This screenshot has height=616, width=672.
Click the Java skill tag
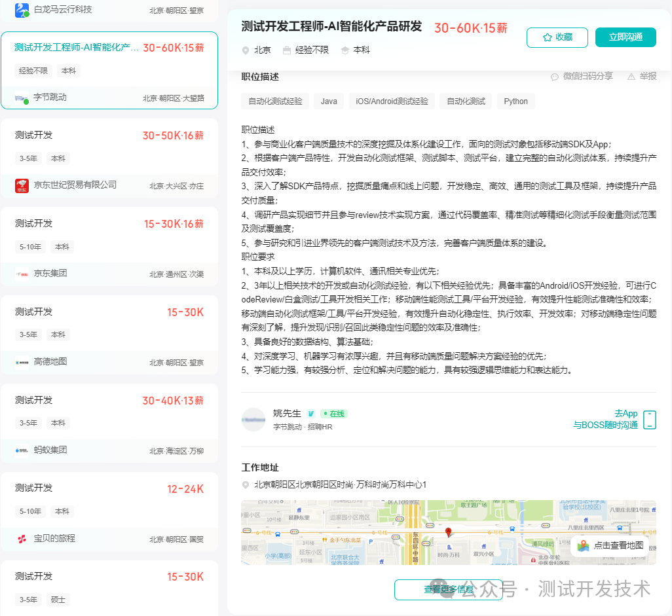coord(329,101)
